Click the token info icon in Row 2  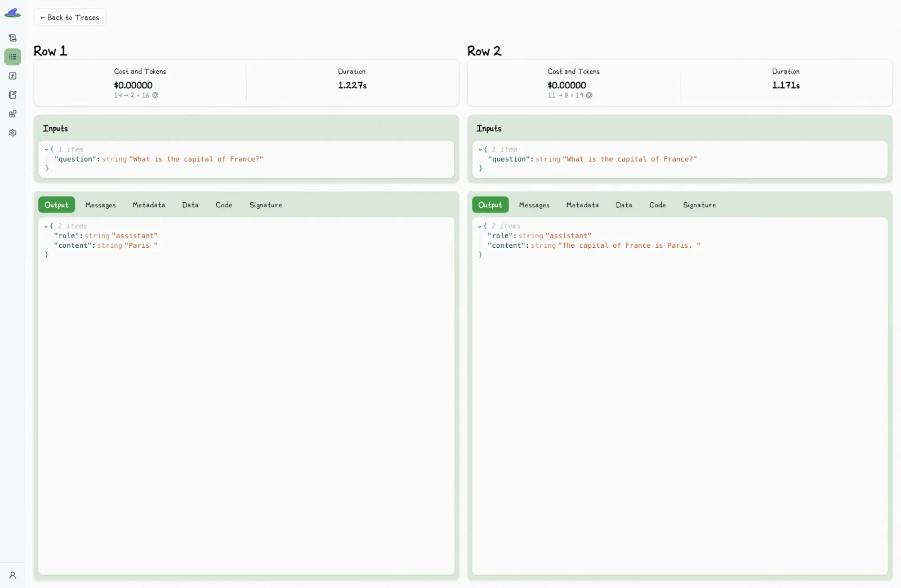589,95
